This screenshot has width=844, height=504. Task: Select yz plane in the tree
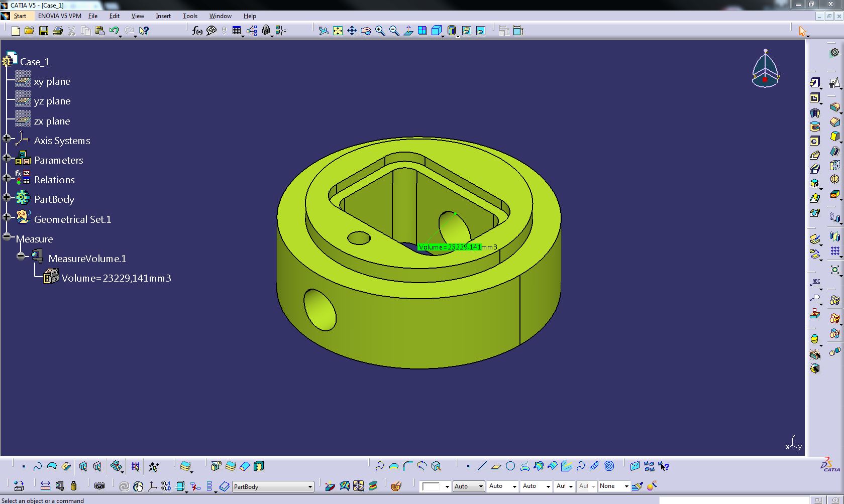tap(52, 101)
